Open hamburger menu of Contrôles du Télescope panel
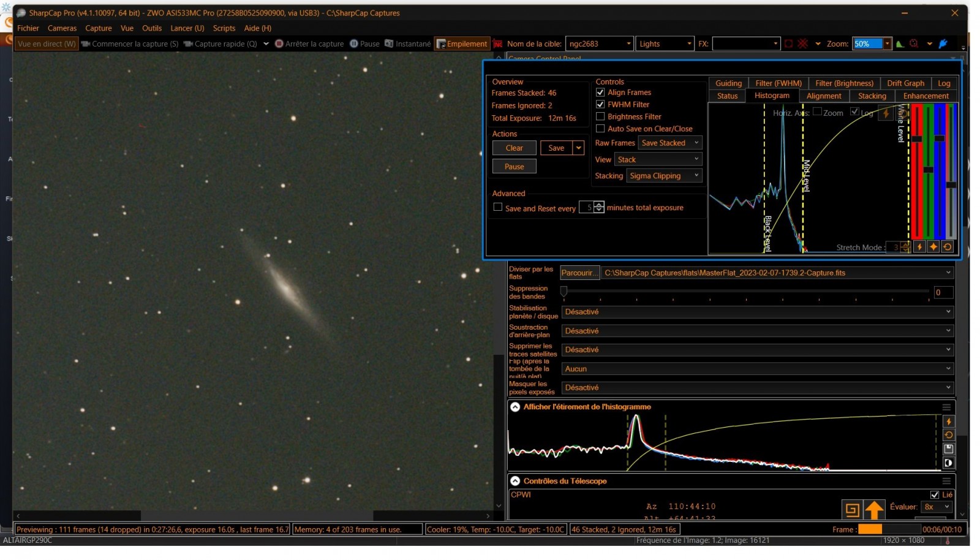980x560 pixels. point(946,481)
